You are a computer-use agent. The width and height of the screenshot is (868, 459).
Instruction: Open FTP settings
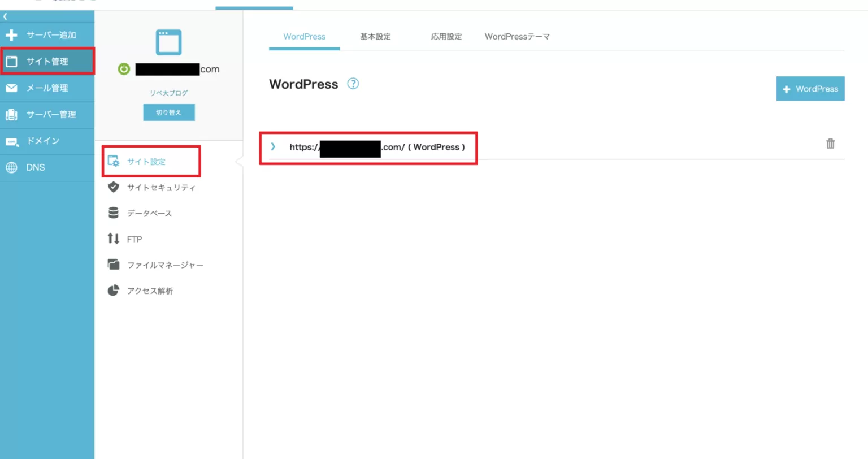point(134,240)
